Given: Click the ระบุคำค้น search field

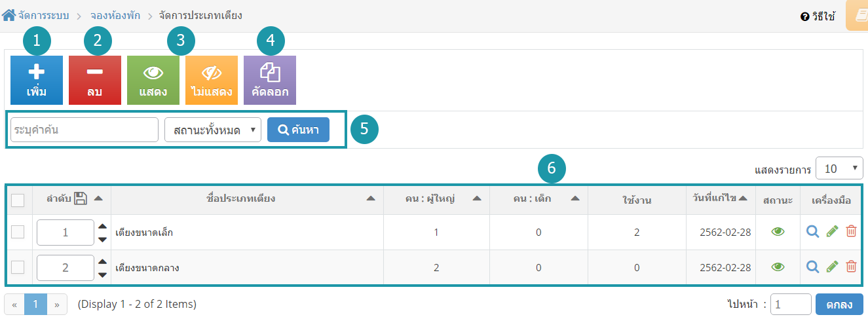Looking at the screenshot, I should click(85, 130).
